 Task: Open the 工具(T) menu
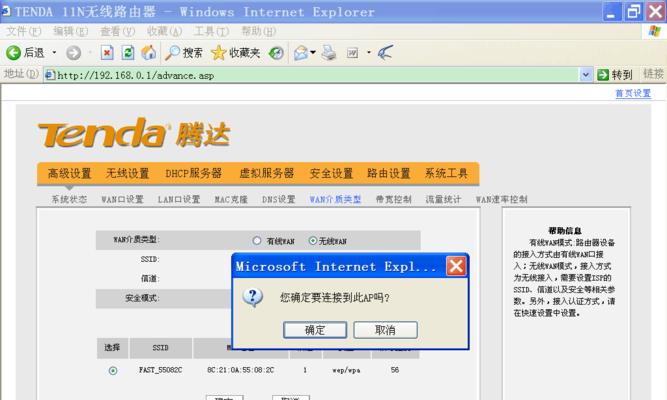[211, 31]
